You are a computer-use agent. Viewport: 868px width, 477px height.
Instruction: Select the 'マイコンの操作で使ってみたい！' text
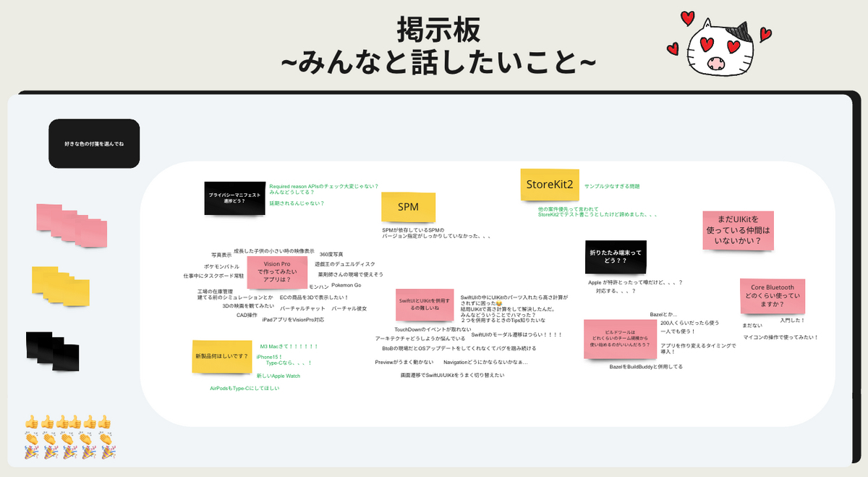[x=780, y=337]
